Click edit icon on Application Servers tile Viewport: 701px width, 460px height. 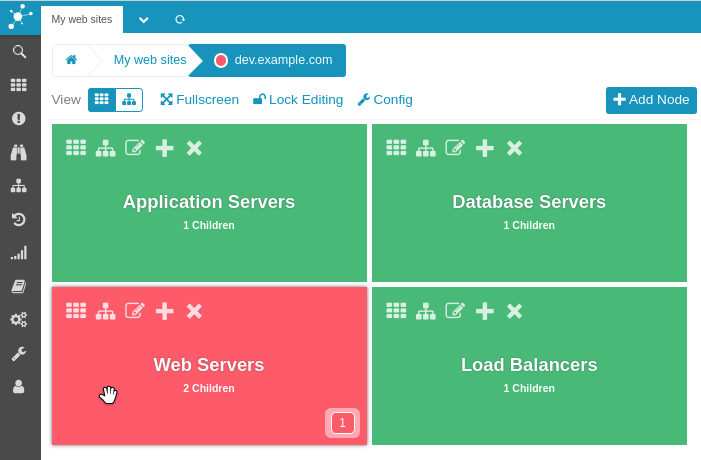(x=135, y=148)
